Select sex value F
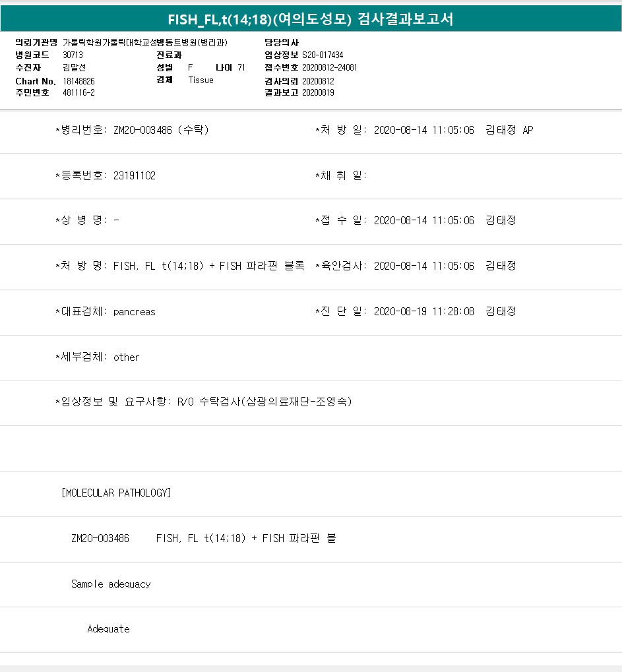This screenshot has width=622, height=672. click(191, 67)
